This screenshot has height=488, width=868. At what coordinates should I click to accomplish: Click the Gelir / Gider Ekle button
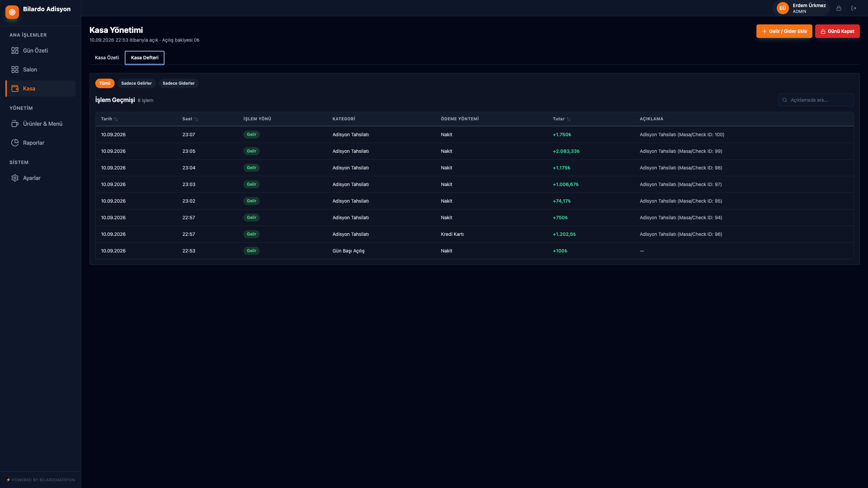click(x=784, y=31)
